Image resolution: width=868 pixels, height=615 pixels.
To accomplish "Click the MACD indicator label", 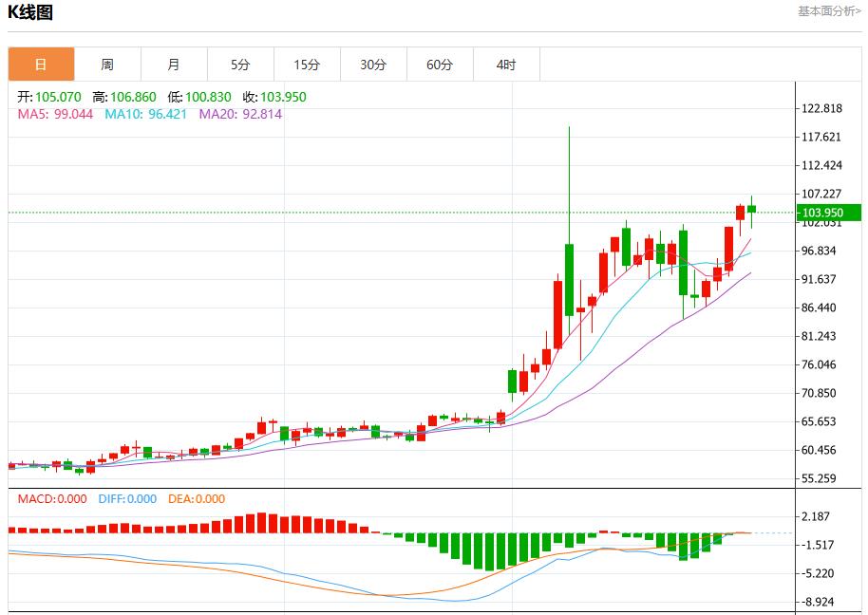I will [x=52, y=499].
